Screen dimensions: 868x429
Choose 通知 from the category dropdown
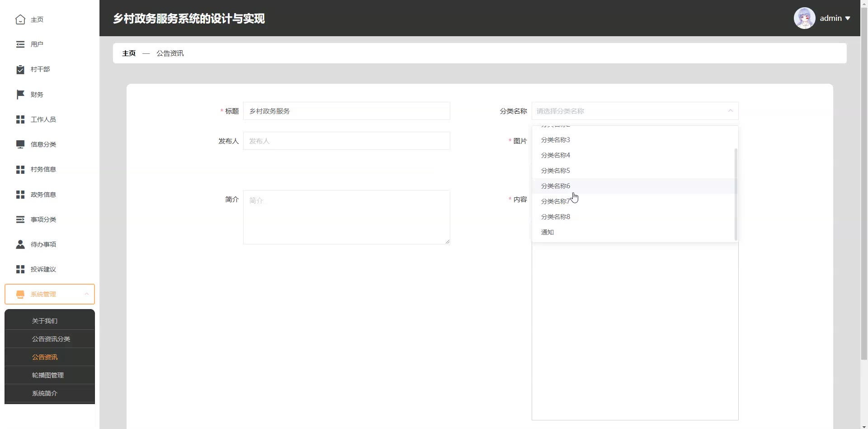pos(633,232)
